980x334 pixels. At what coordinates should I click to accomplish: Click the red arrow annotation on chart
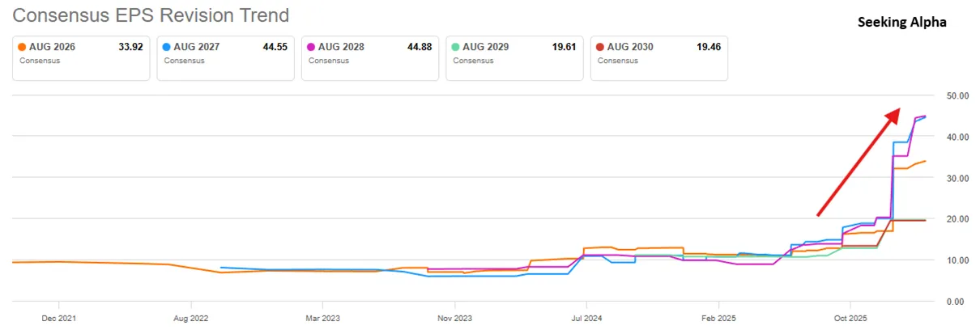(859, 162)
